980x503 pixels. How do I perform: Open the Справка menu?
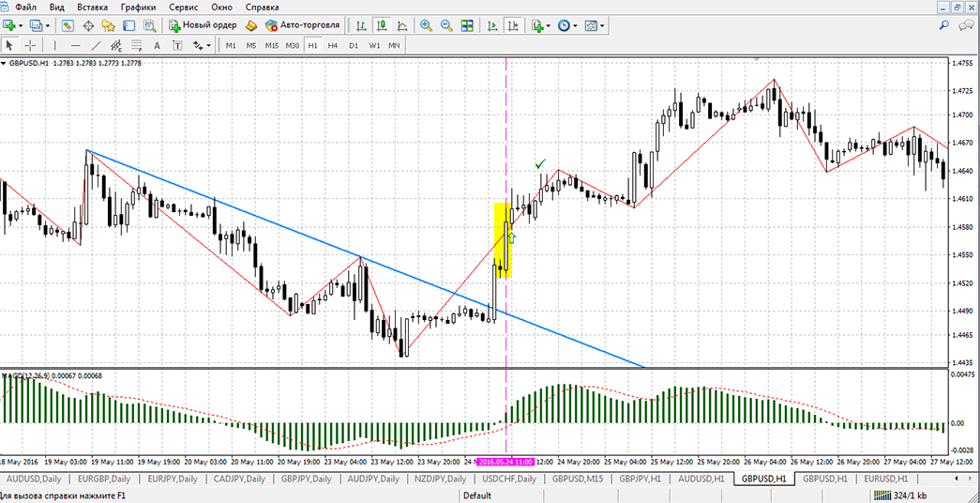(x=262, y=8)
